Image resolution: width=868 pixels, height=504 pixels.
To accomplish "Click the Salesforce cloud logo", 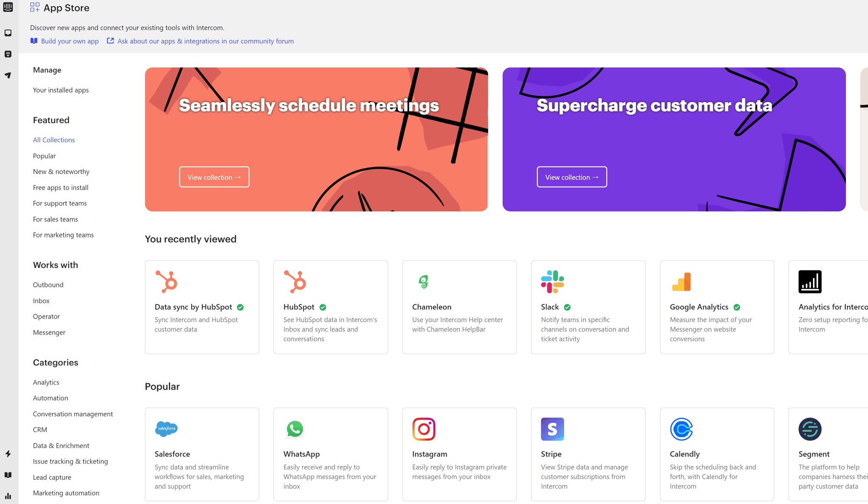I will click(166, 428).
